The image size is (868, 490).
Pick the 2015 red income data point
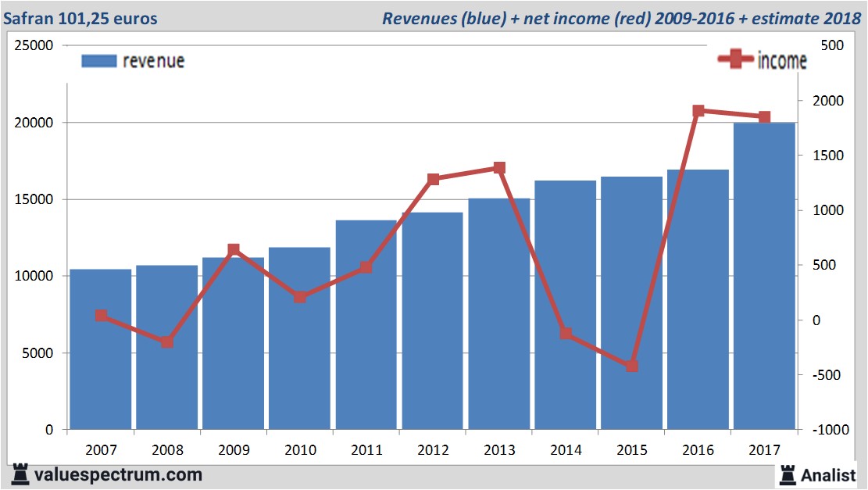point(632,366)
